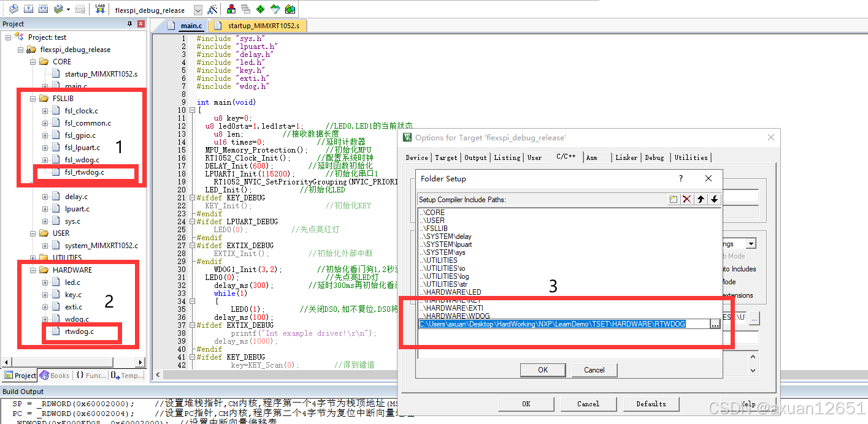Click the Stop build toolbar icon
Image resolution: width=868 pixels, height=424 pixels.
point(80,9)
